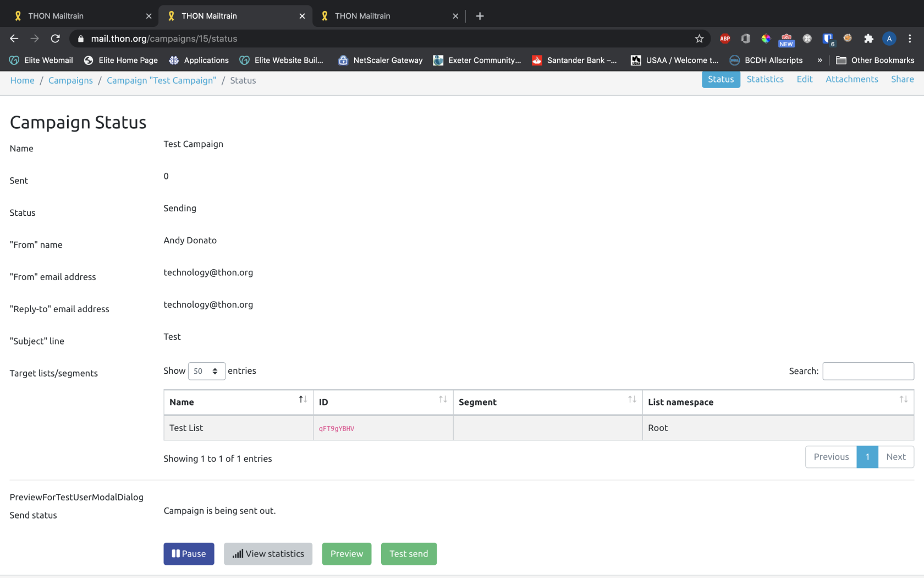Screen dimensions: 924x578
Task: Open the Elite Website Builder bookmark
Action: [282, 60]
